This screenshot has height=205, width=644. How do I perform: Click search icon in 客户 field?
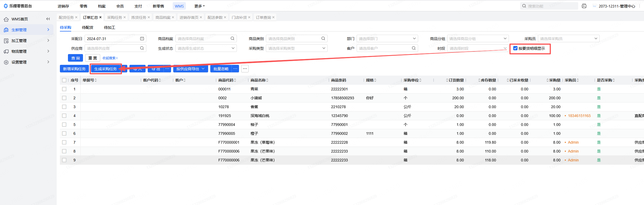(x=414, y=48)
